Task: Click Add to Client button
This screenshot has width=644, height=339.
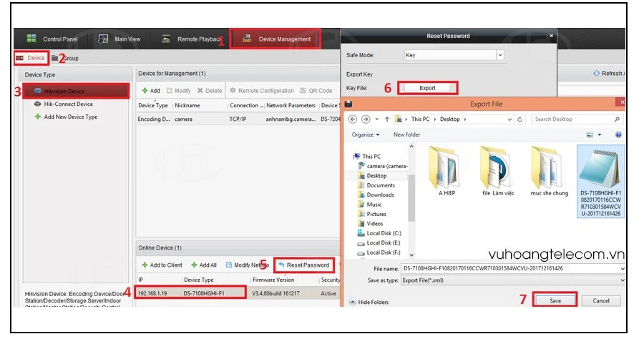Action: tap(162, 265)
